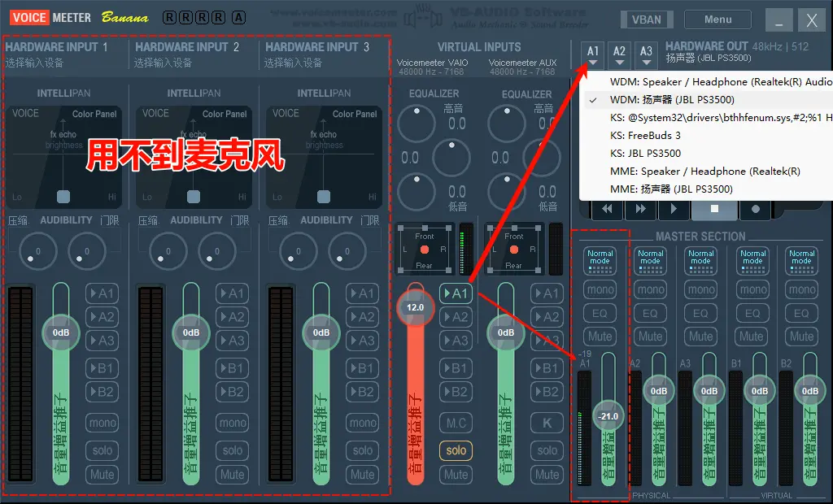Select KS: FreeBuds 3 output device

(645, 136)
